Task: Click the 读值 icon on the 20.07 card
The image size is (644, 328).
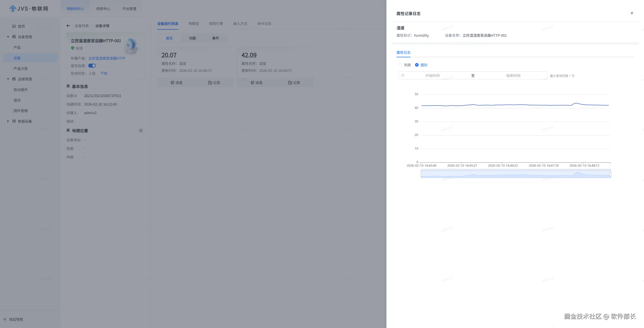Action: point(172,83)
